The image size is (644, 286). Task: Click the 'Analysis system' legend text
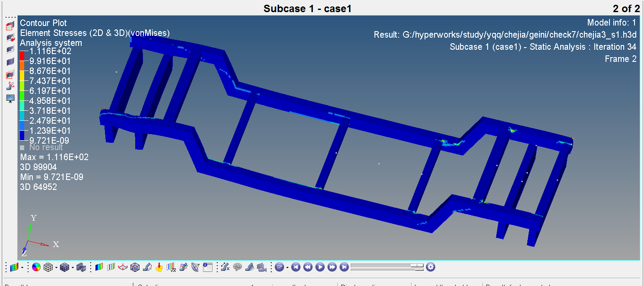pos(51,43)
